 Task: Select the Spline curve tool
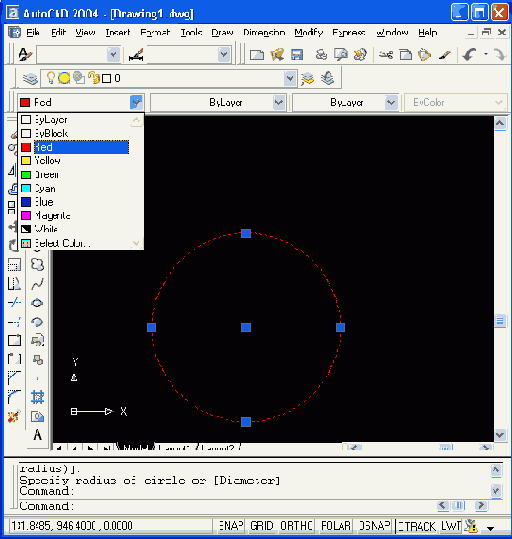[x=37, y=284]
